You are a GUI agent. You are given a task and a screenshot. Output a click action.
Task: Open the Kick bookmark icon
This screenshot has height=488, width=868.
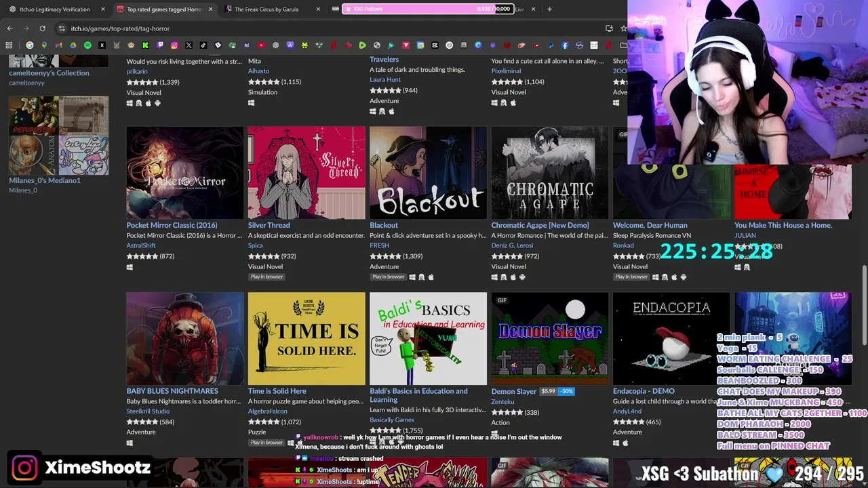pyautogui.click(x=145, y=45)
